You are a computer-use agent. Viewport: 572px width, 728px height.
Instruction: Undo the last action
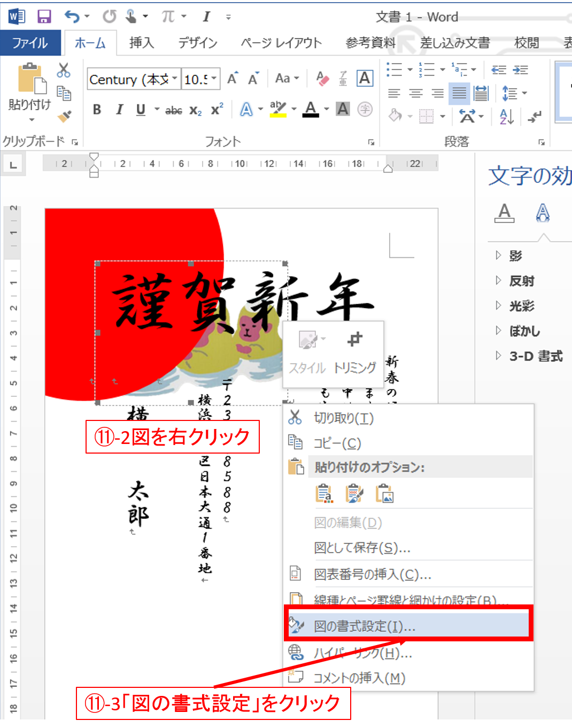(x=72, y=17)
